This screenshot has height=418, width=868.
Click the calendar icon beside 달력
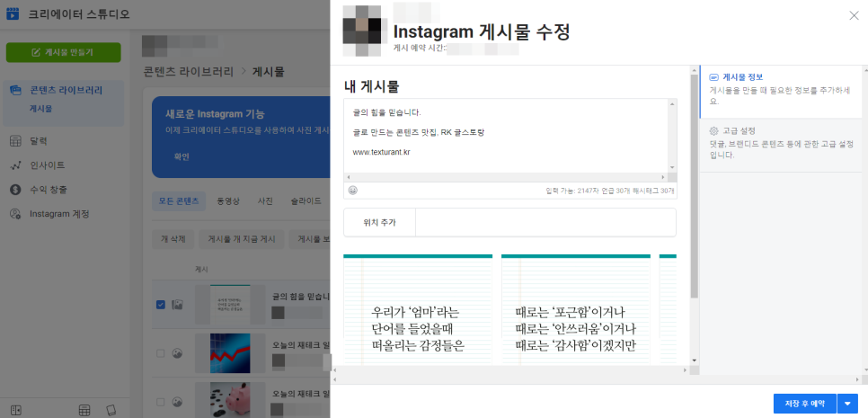pos(15,141)
